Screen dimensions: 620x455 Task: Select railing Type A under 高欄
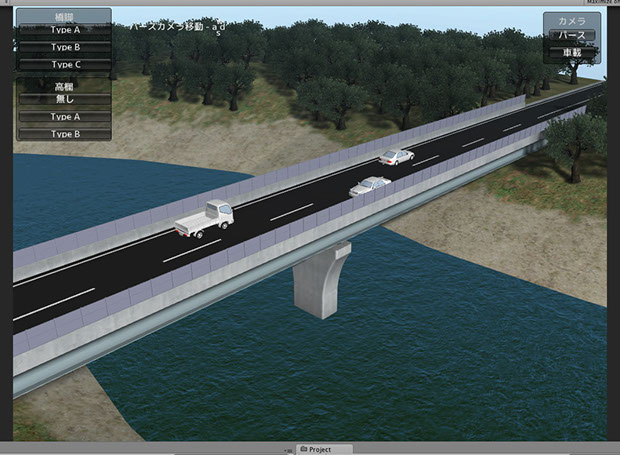tap(65, 117)
